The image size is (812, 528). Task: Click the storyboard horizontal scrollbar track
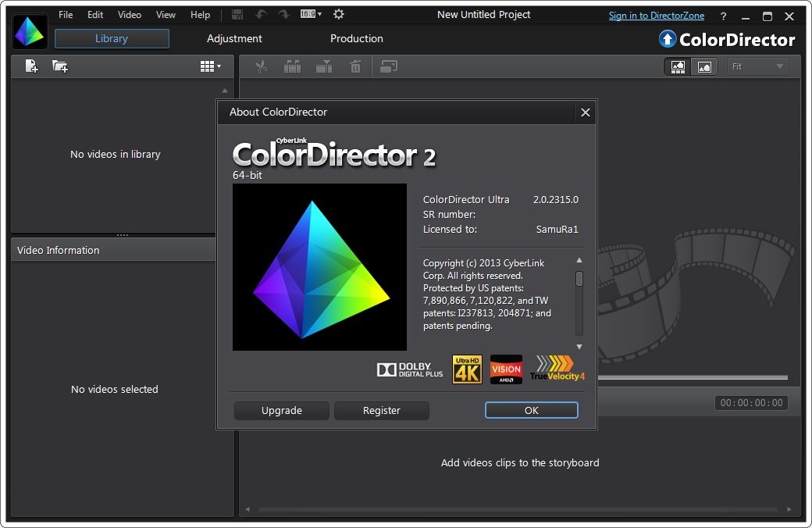pos(518,509)
